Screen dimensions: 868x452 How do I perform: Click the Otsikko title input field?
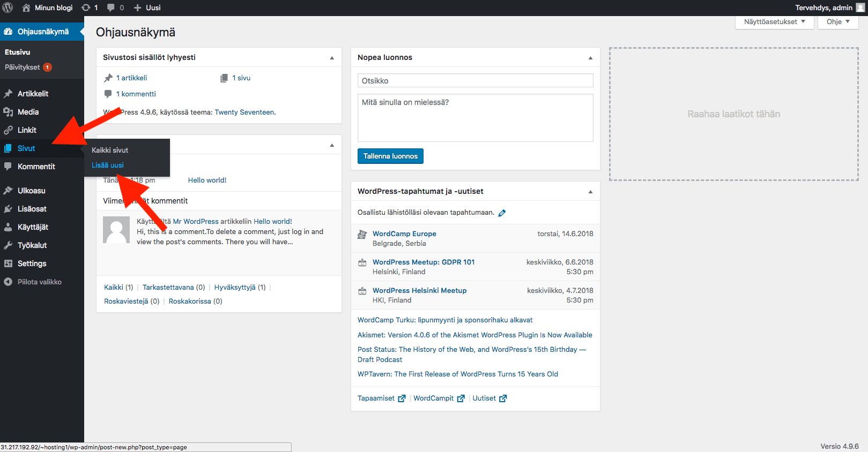pyautogui.click(x=476, y=80)
